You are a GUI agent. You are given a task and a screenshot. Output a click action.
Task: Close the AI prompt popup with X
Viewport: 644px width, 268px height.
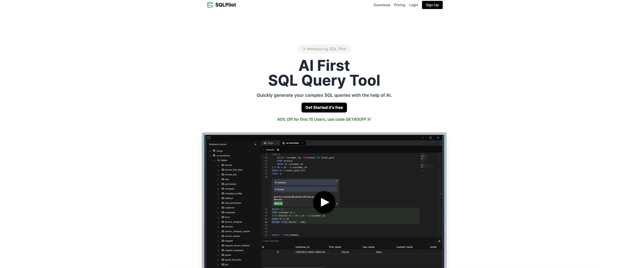[x=337, y=180]
